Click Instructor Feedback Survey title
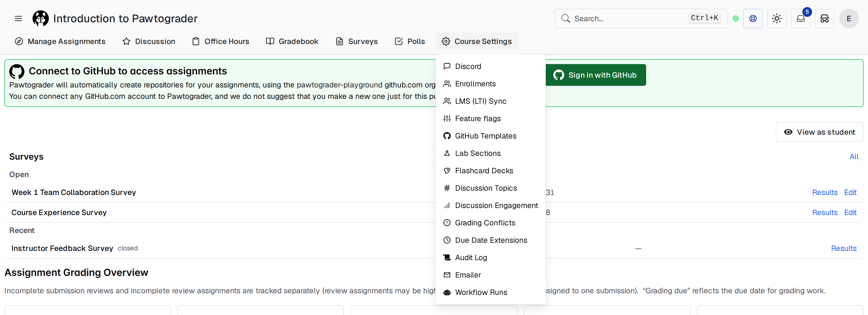The width and height of the screenshot is (868, 315). pyautogui.click(x=62, y=248)
